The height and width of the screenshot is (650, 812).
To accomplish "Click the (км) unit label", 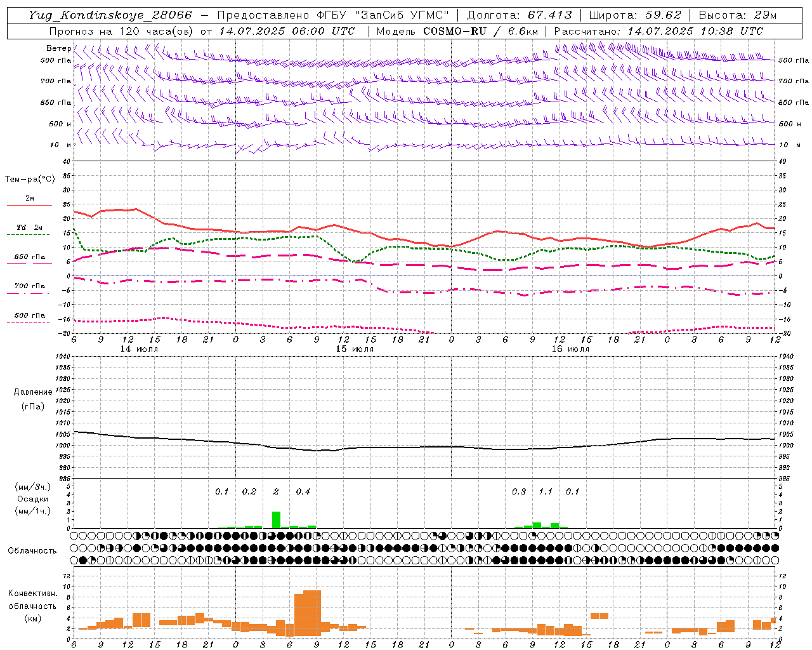I will [32, 618].
